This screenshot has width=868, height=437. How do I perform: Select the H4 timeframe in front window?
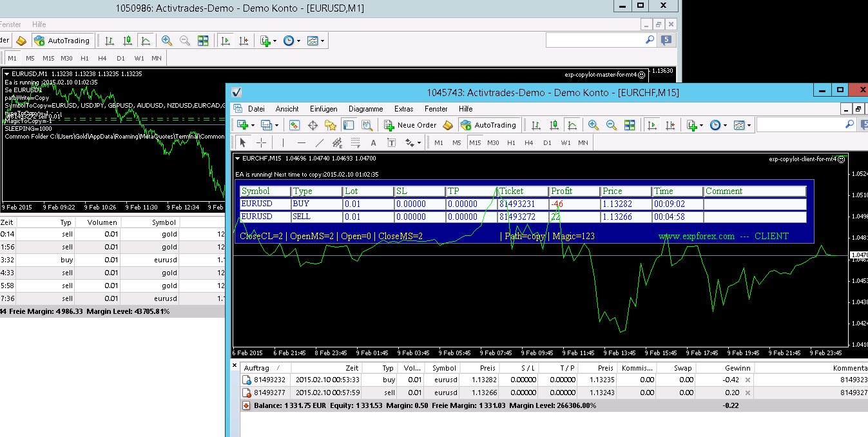pyautogui.click(x=529, y=142)
